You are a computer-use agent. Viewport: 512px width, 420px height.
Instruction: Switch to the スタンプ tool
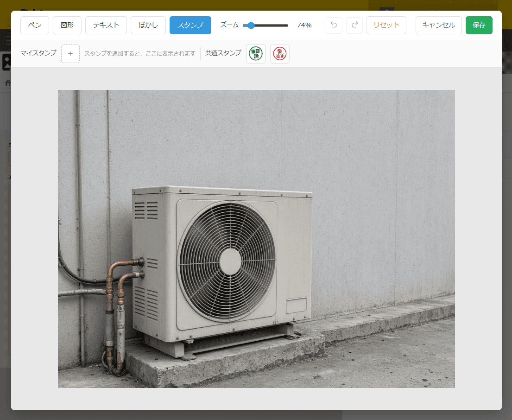(x=190, y=25)
